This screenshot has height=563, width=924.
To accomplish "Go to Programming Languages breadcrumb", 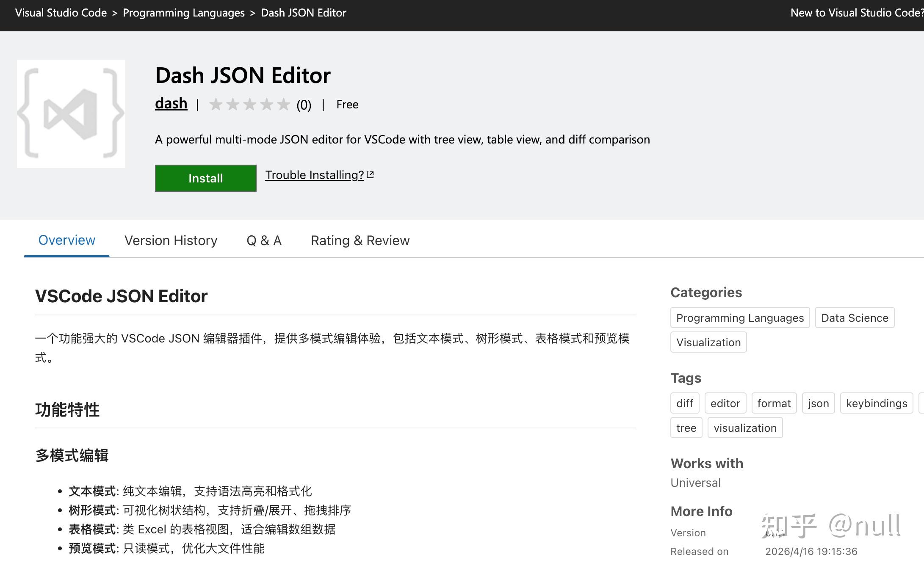I will click(184, 13).
